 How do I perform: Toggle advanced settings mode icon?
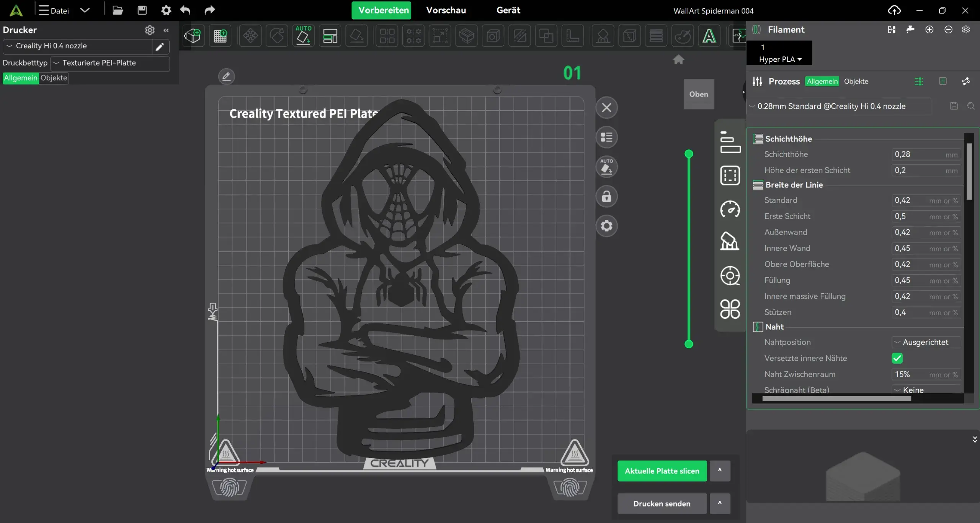(918, 81)
